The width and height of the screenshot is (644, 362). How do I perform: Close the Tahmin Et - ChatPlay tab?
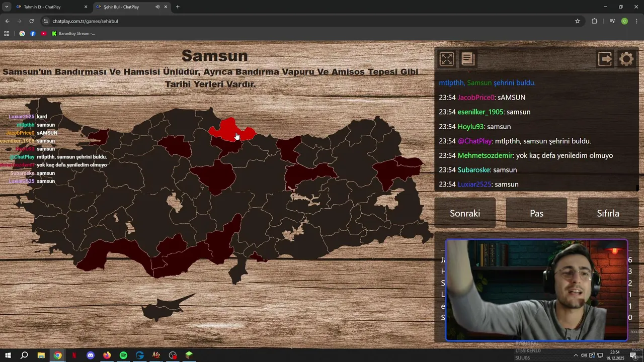point(86,7)
